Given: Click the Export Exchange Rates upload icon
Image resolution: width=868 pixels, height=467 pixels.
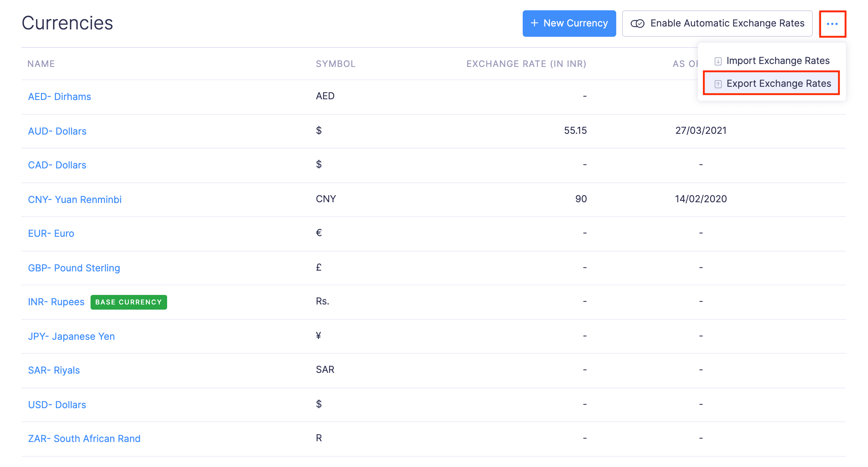Looking at the screenshot, I should click(x=718, y=84).
